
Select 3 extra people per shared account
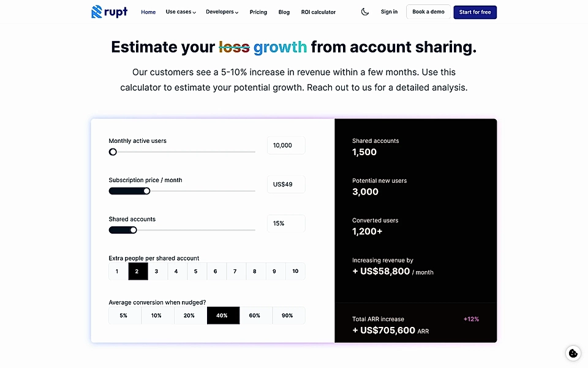pyautogui.click(x=157, y=271)
